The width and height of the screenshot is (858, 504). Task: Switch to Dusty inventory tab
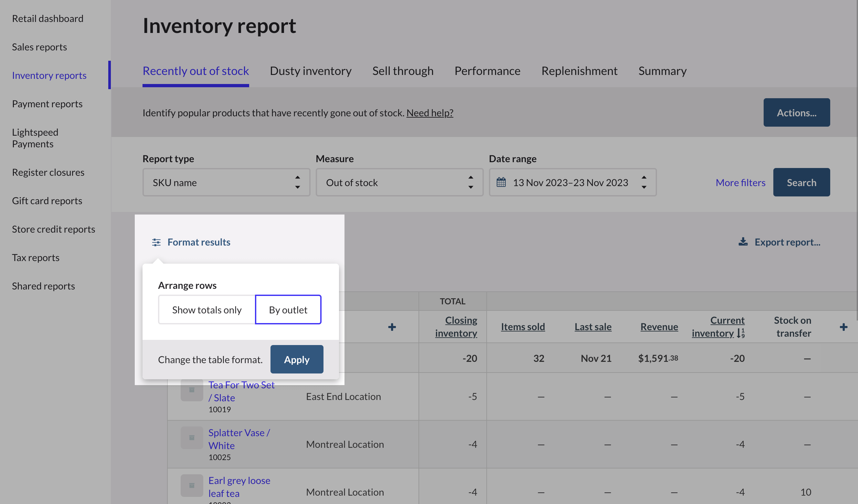[x=311, y=71]
